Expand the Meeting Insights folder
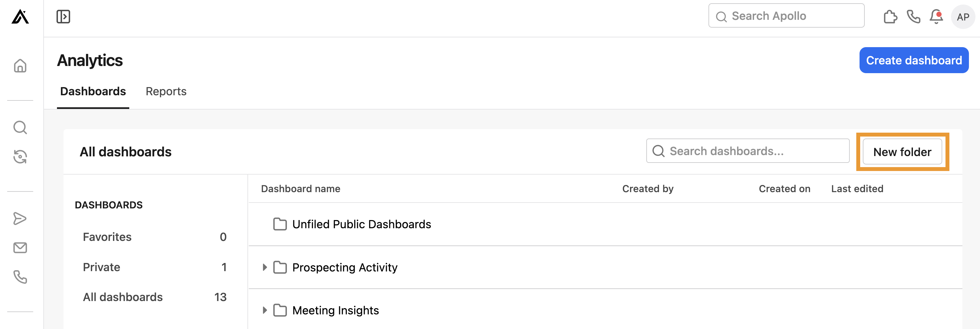 point(265,310)
